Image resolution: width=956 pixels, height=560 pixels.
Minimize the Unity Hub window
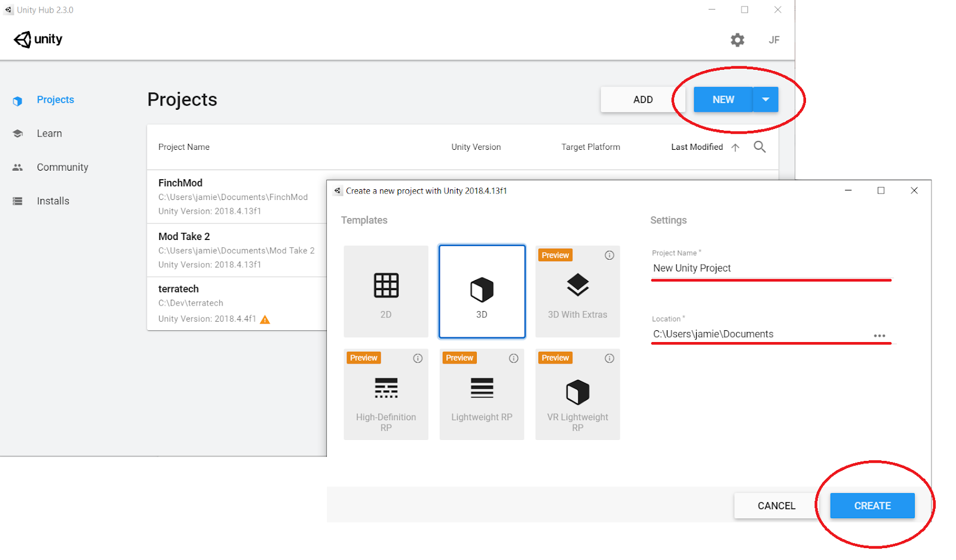pyautogui.click(x=712, y=10)
